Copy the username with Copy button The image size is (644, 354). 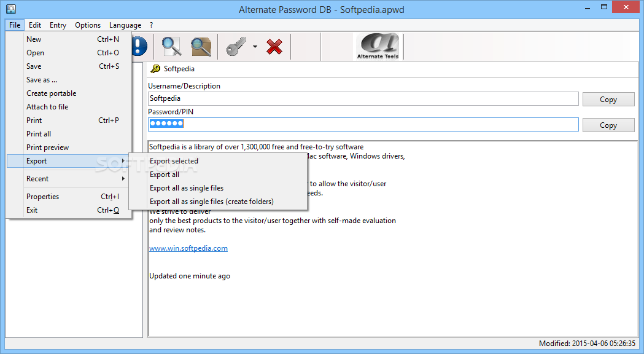pos(608,100)
